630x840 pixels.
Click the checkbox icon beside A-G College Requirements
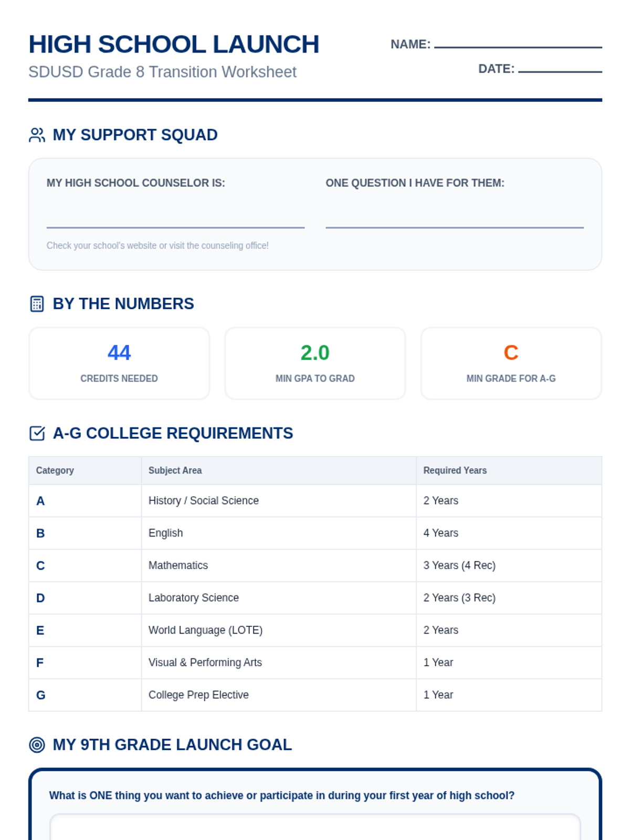37,433
